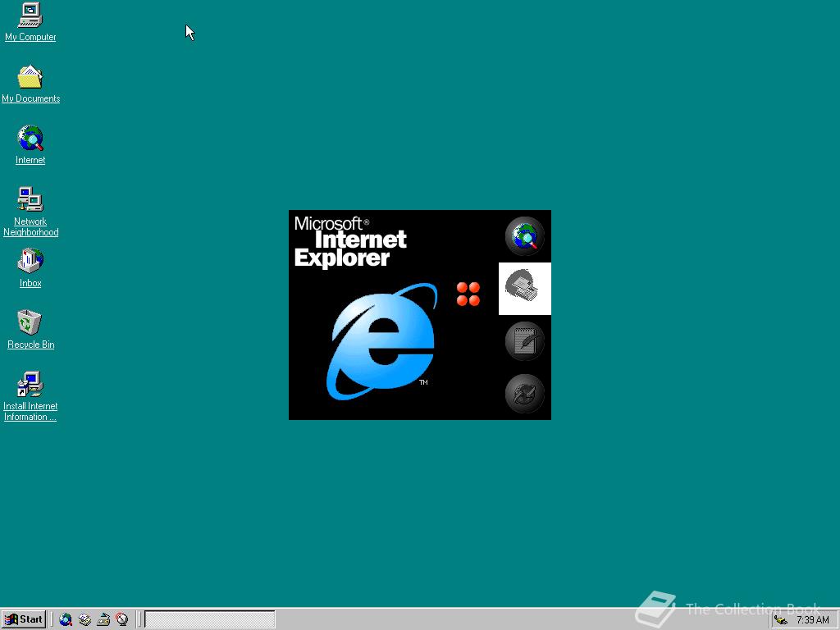The height and width of the screenshot is (630, 840).
Task: Click the blank taskbar window button
Action: (x=209, y=620)
